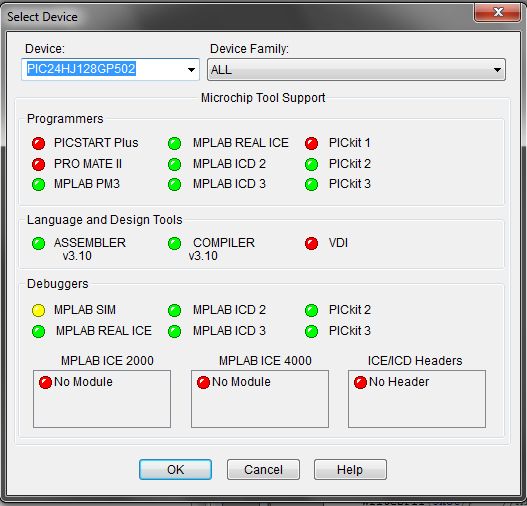Viewport: 527px width, 506px height.
Task: Open the Device Family dropdown showing ALL
Action: [356, 70]
